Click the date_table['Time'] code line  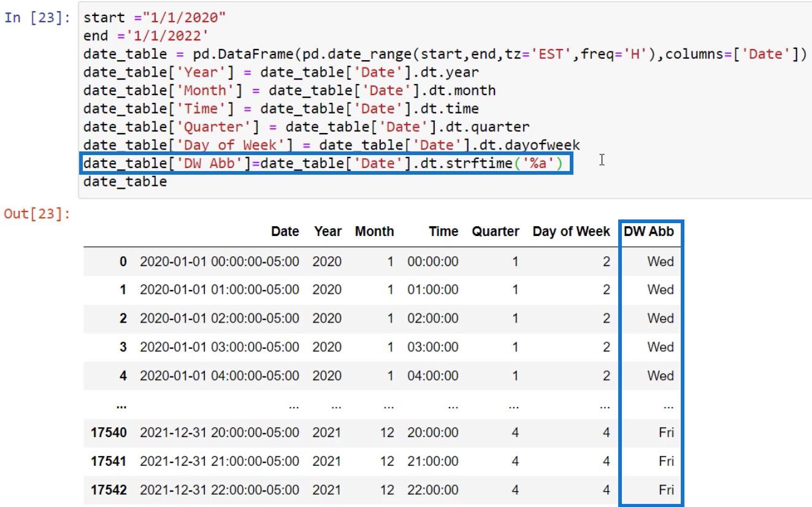tap(281, 109)
